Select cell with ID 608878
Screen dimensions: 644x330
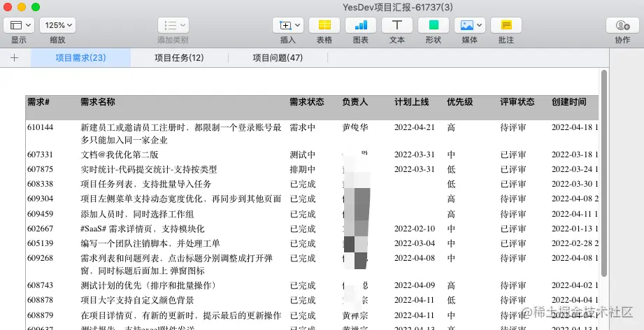(x=41, y=300)
